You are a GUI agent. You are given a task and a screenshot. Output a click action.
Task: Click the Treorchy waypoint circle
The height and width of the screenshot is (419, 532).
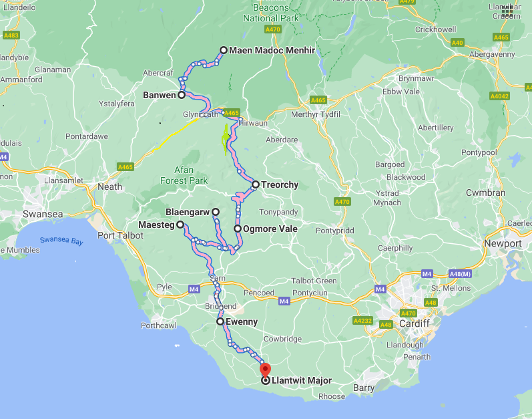pos(256,184)
